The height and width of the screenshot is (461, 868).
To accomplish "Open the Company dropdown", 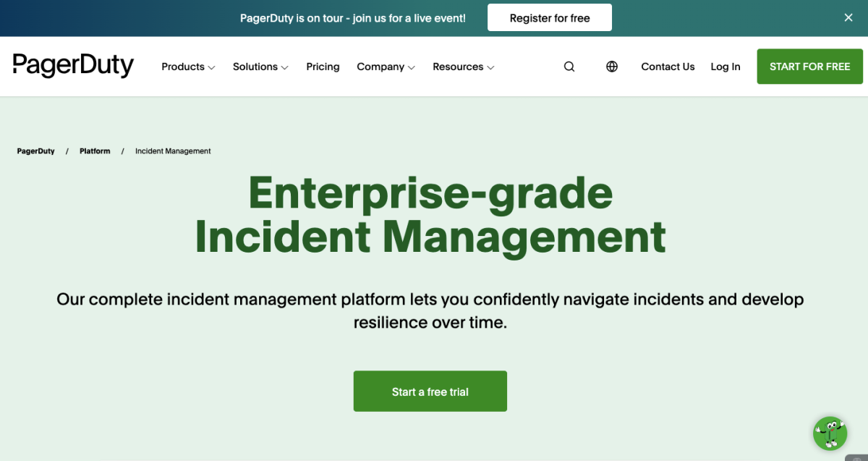I will 386,66.
